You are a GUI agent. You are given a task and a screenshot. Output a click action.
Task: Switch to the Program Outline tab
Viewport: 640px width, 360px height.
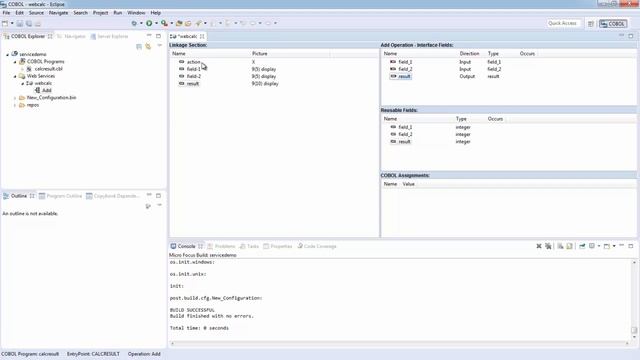click(x=60, y=196)
